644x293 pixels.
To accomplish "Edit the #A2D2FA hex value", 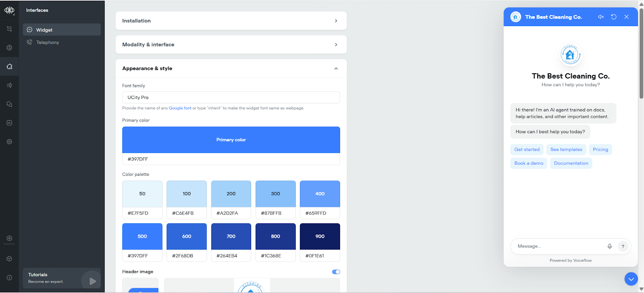I will pyautogui.click(x=231, y=213).
